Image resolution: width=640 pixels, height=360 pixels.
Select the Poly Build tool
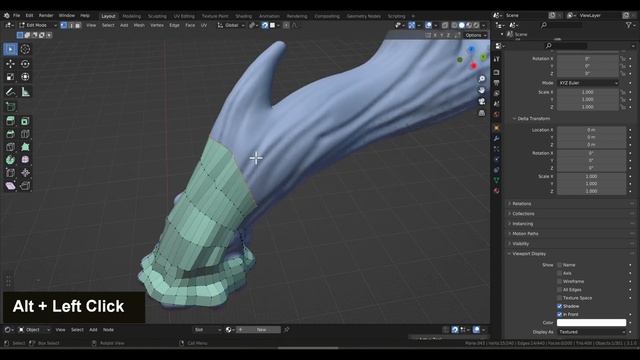pos(25,147)
